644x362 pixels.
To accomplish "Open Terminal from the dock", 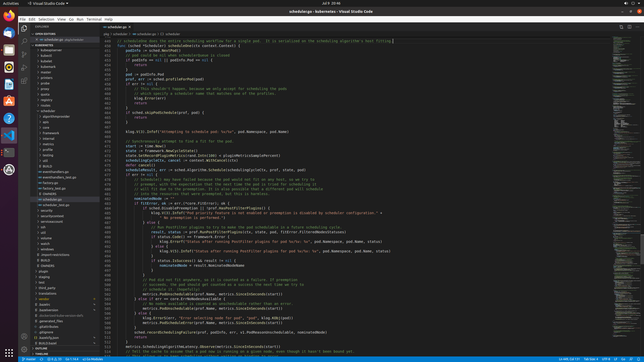I will click(x=9, y=153).
